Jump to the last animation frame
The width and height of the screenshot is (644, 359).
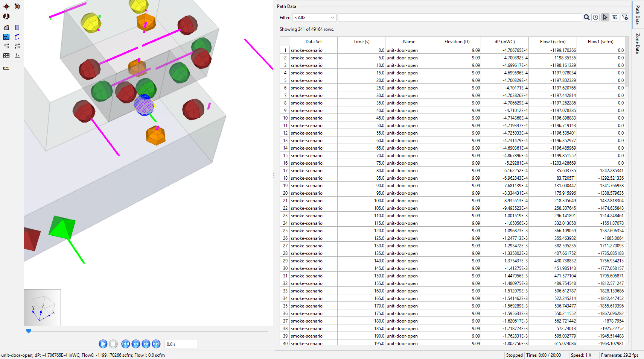tap(156, 344)
